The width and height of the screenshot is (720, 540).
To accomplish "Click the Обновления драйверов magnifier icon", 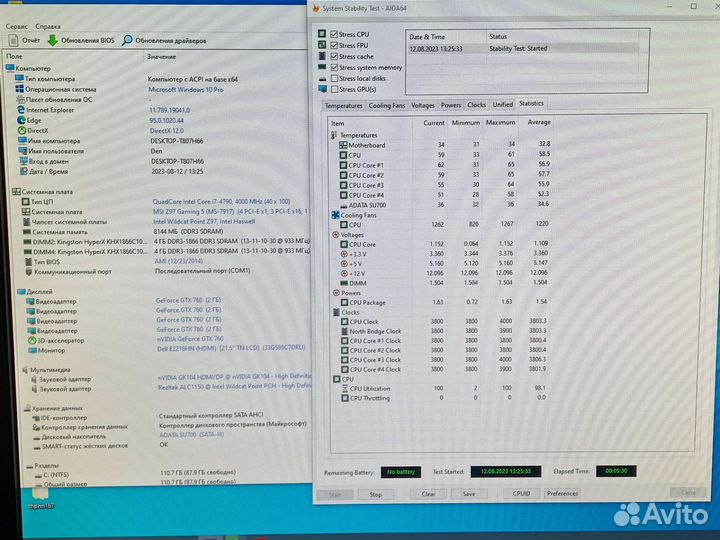I will (127, 40).
